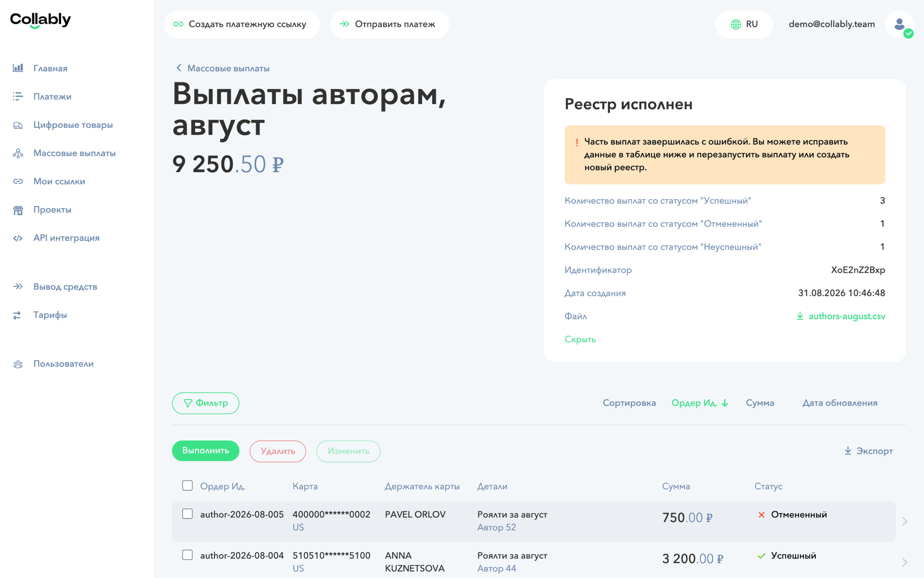Image resolution: width=924 pixels, height=578 pixels.
Task: Click the Collably logo
Action: point(41,20)
